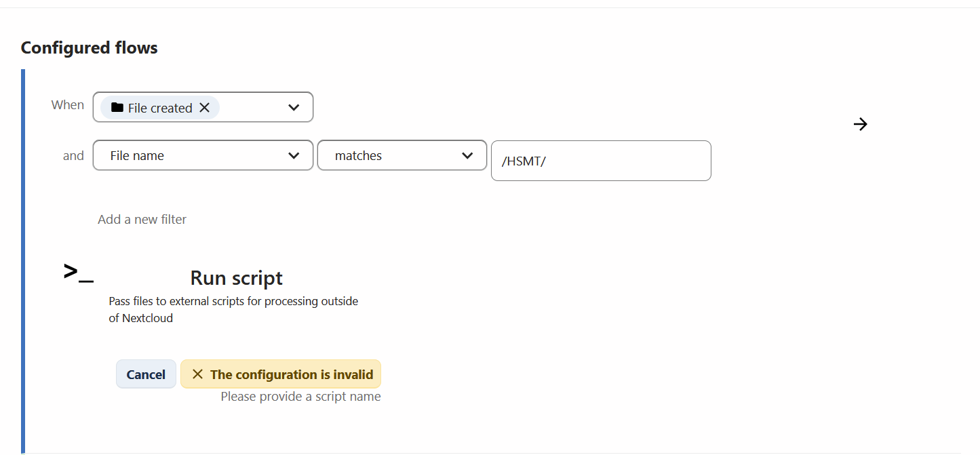
Task: Expand the When event dropdown chevron
Action: click(x=294, y=107)
